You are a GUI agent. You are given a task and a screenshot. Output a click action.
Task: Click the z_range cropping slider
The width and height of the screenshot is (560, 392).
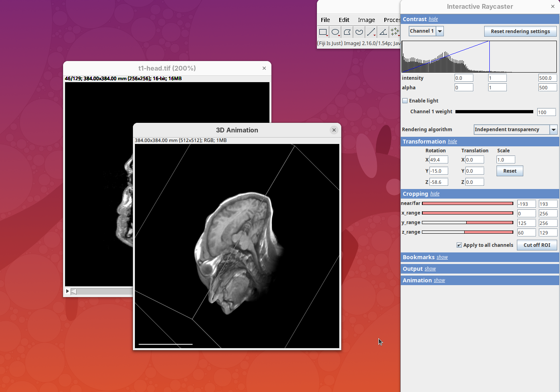pyautogui.click(x=467, y=232)
